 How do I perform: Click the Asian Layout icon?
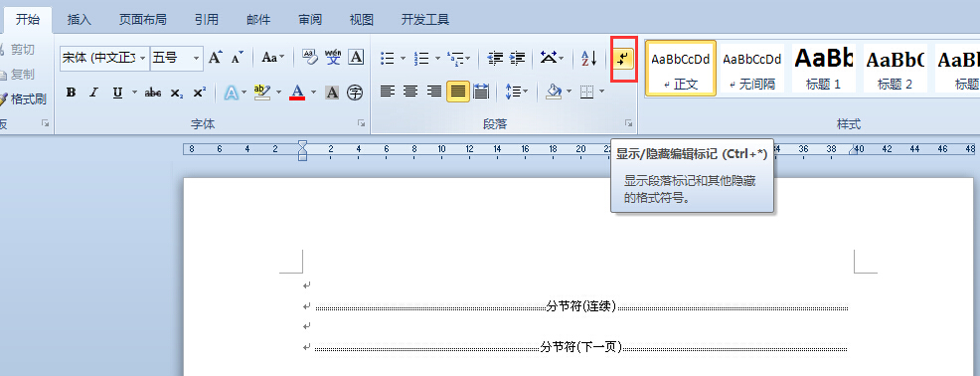[x=548, y=58]
